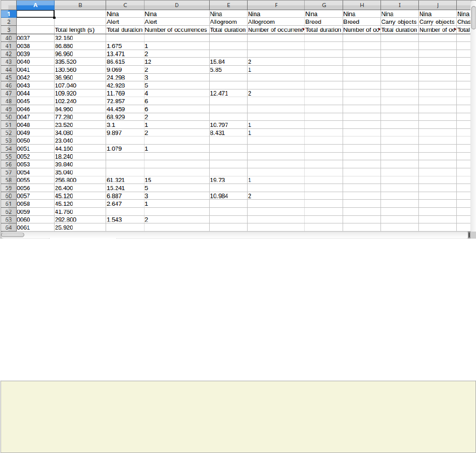
Task: Click occurrences value 15 in row 58
Action: (x=177, y=180)
